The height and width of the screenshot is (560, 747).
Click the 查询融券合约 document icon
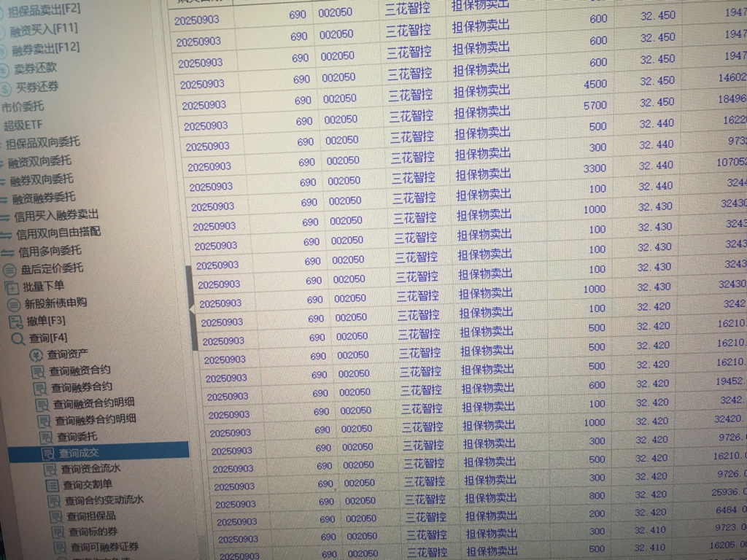click(41, 388)
